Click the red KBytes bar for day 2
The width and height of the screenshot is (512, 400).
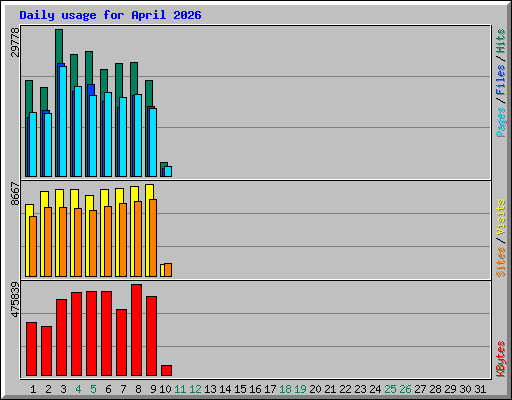[x=46, y=351]
